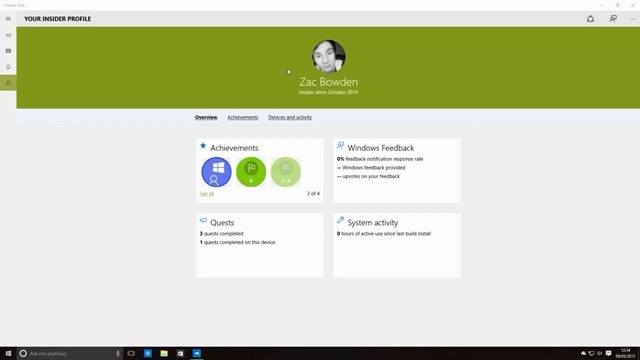
Task: Click the Zac Bowden name text
Action: click(329, 82)
